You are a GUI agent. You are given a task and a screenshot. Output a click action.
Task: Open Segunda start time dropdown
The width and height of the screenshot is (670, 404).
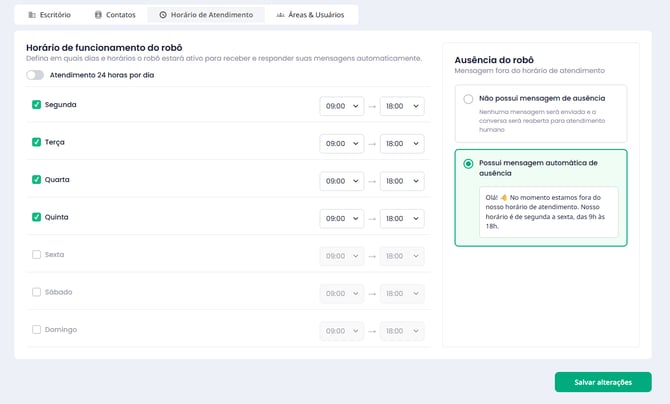point(341,106)
